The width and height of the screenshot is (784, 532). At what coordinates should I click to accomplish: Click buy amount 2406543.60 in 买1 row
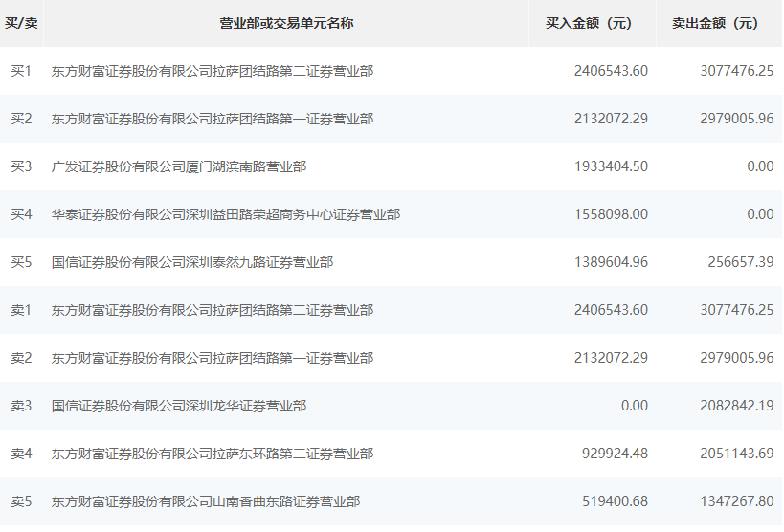(611, 71)
